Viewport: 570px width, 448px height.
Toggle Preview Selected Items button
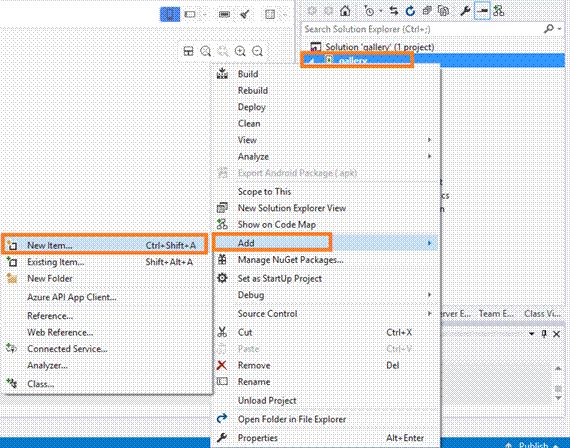[482, 11]
